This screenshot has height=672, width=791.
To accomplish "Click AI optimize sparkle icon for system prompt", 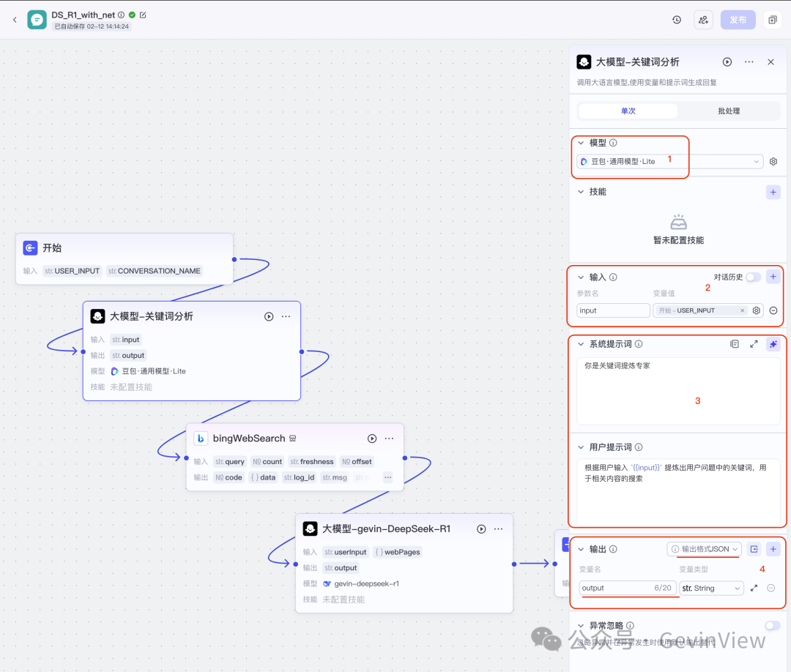I will pyautogui.click(x=773, y=344).
